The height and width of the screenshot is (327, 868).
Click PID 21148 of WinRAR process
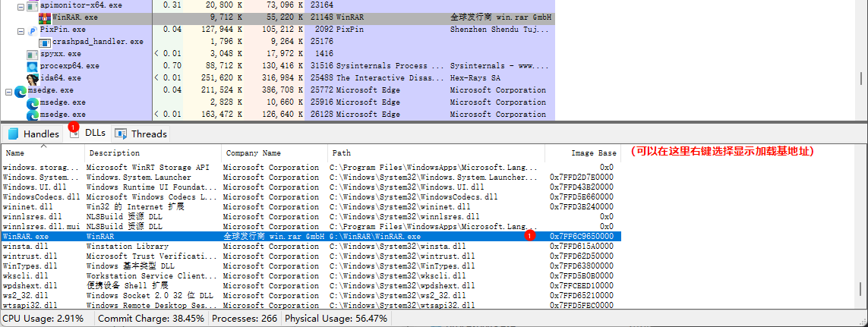point(321,17)
